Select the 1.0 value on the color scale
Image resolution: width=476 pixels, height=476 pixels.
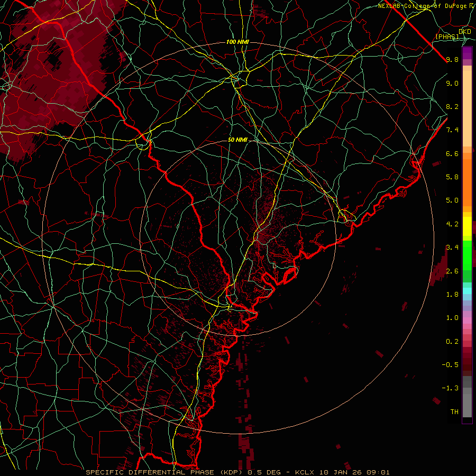(452, 318)
